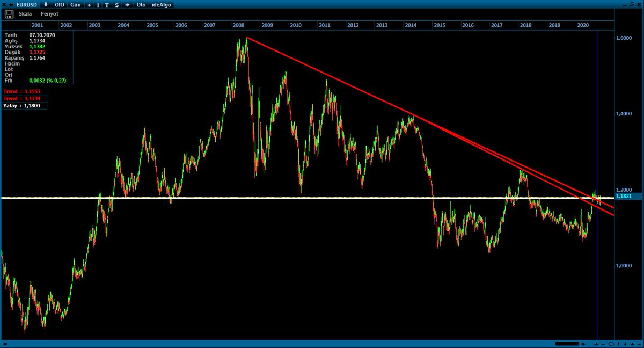644x348 pixels.
Task: Click the 1,0000 price axis label
Action: tap(624, 266)
